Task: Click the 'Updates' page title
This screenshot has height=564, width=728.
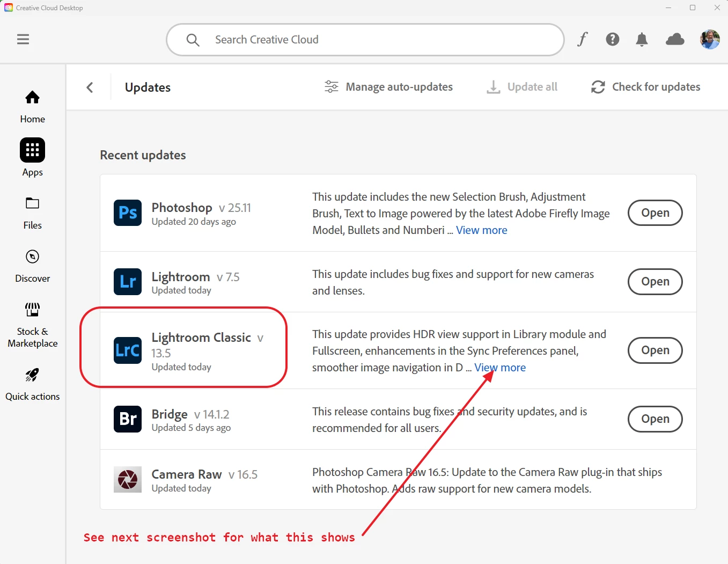Action: coord(148,87)
